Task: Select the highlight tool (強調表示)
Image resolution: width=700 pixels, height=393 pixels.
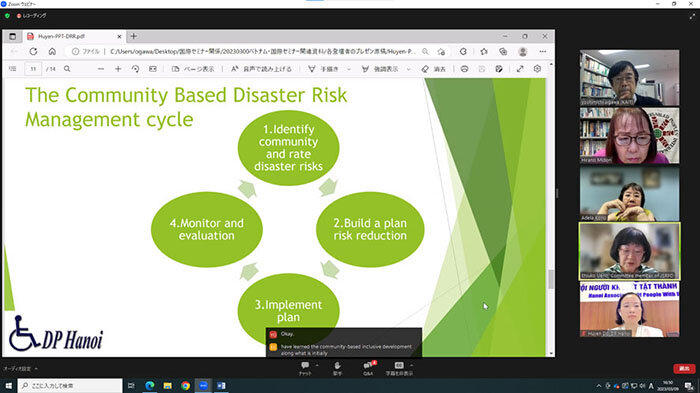Action: (380, 69)
